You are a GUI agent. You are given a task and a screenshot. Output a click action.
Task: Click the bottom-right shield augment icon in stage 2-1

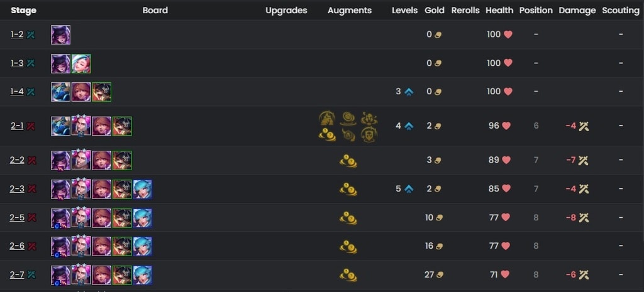point(369,134)
